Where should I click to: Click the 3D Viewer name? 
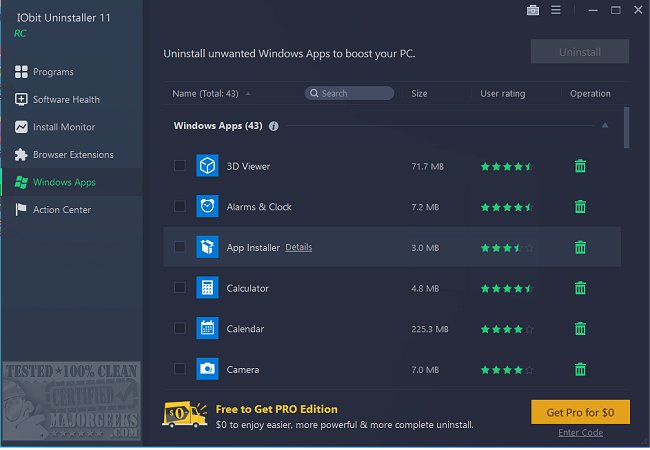point(248,166)
